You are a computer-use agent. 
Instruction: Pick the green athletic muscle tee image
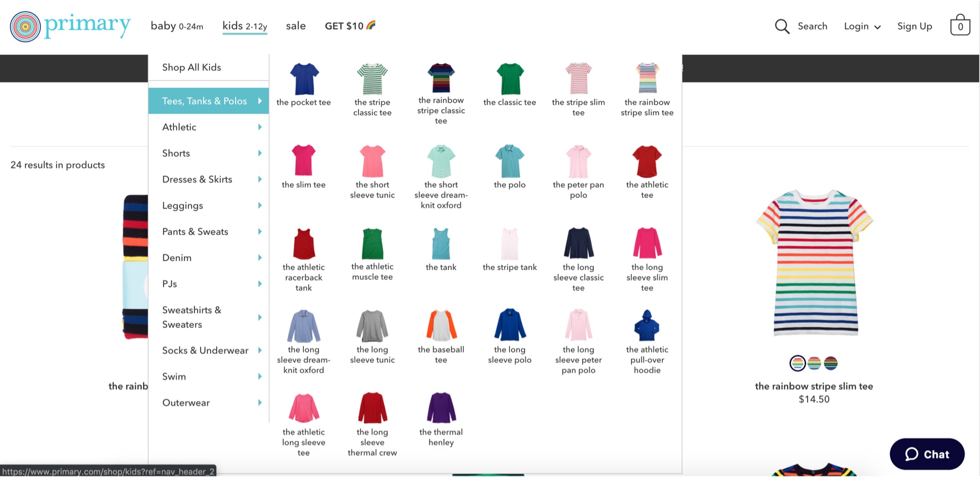click(372, 243)
